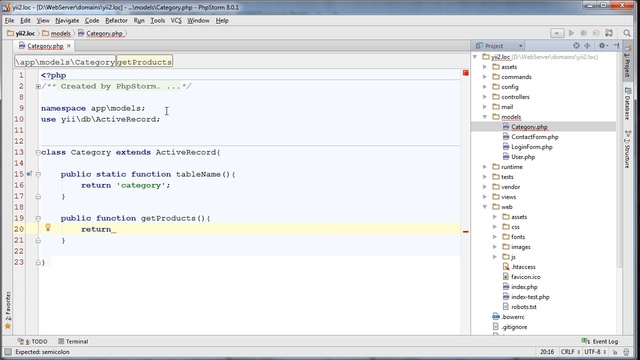Click the Category.php breadcrumb in navigation bar
The image size is (640, 360).
pos(100,33)
